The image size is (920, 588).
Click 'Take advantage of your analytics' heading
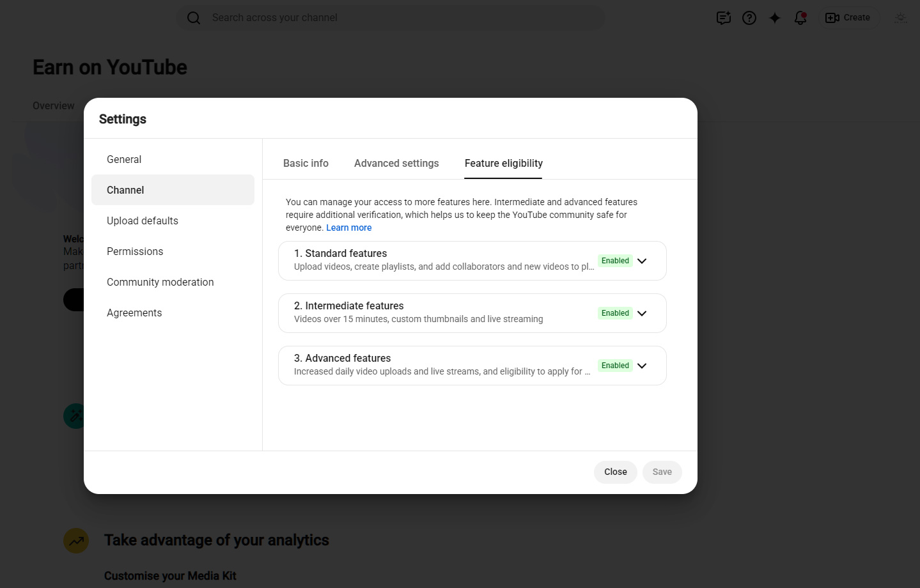pos(216,540)
